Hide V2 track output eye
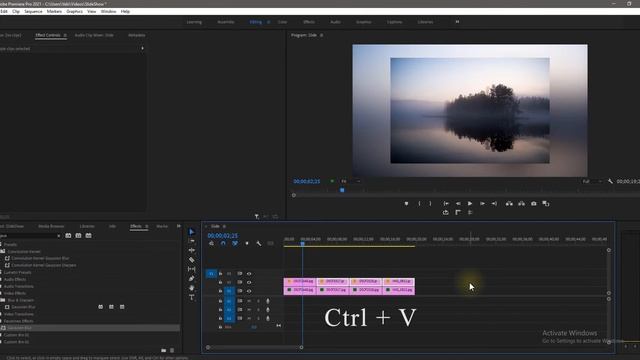 point(249,282)
